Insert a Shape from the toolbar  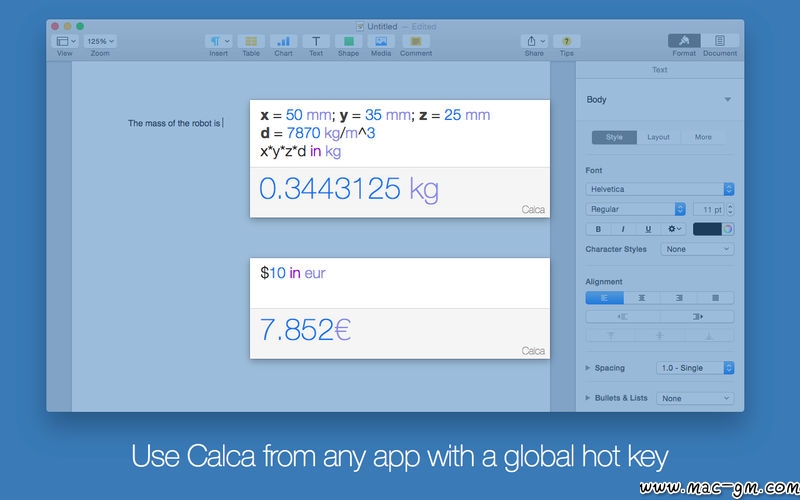[348, 41]
